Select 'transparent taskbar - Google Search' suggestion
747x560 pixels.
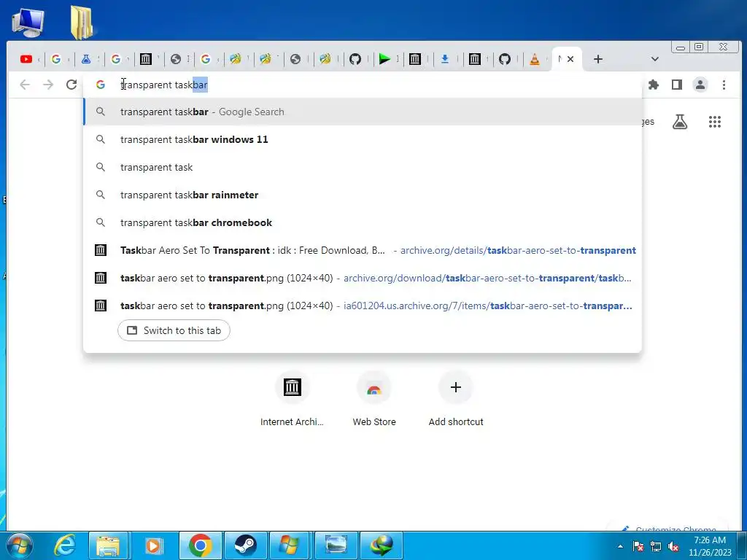tap(363, 112)
